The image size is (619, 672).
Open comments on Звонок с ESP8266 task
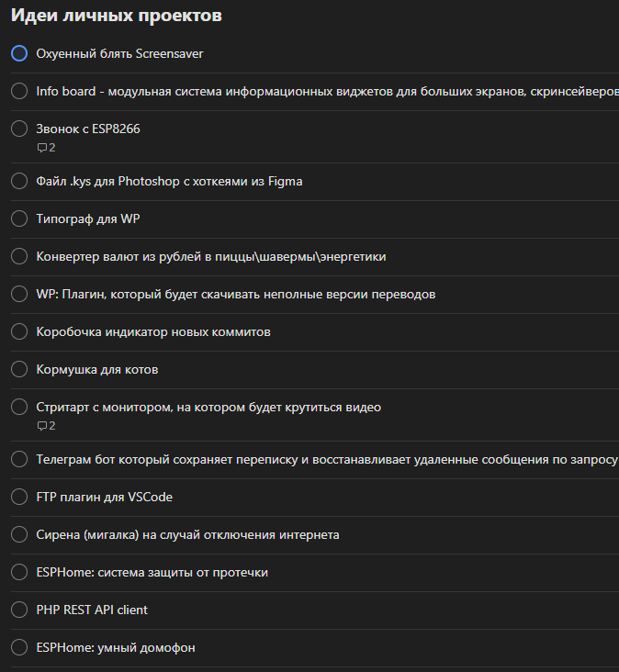[46, 148]
